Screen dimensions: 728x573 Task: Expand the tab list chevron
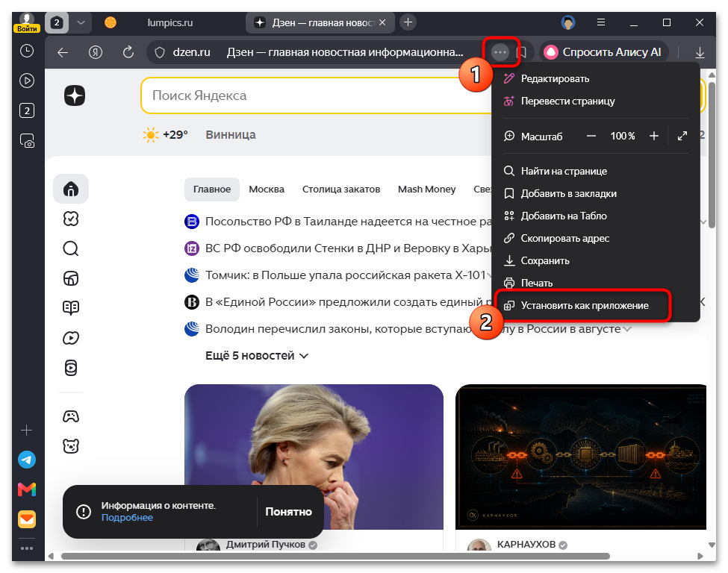click(81, 22)
